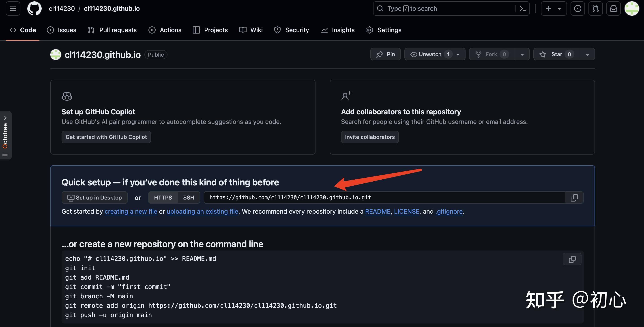Click the plus create-new icon

[549, 8]
